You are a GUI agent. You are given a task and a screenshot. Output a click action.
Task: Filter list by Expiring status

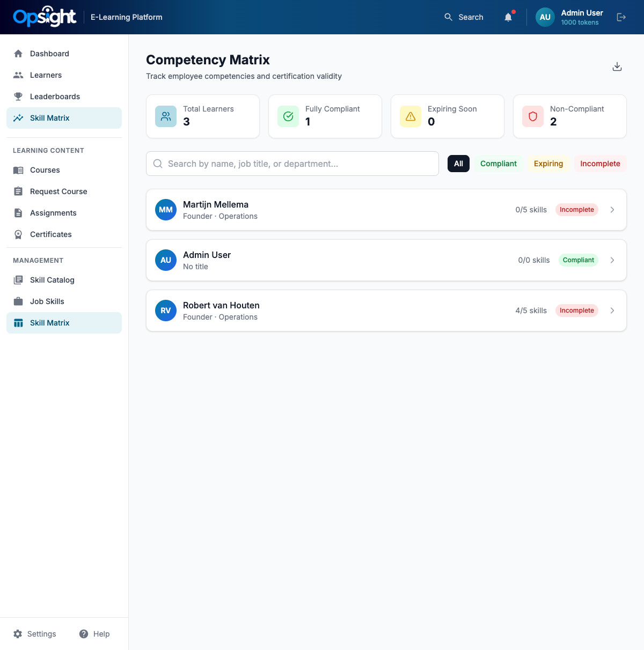(x=548, y=164)
